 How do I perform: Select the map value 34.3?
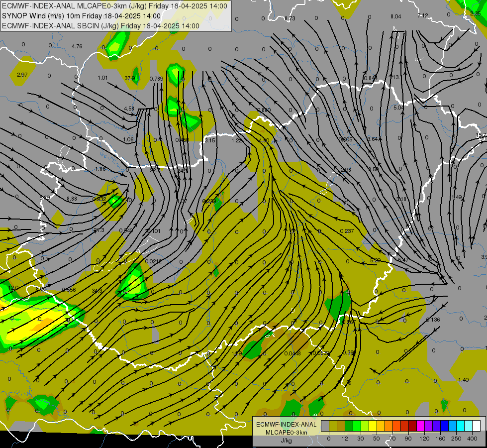(x=97, y=291)
